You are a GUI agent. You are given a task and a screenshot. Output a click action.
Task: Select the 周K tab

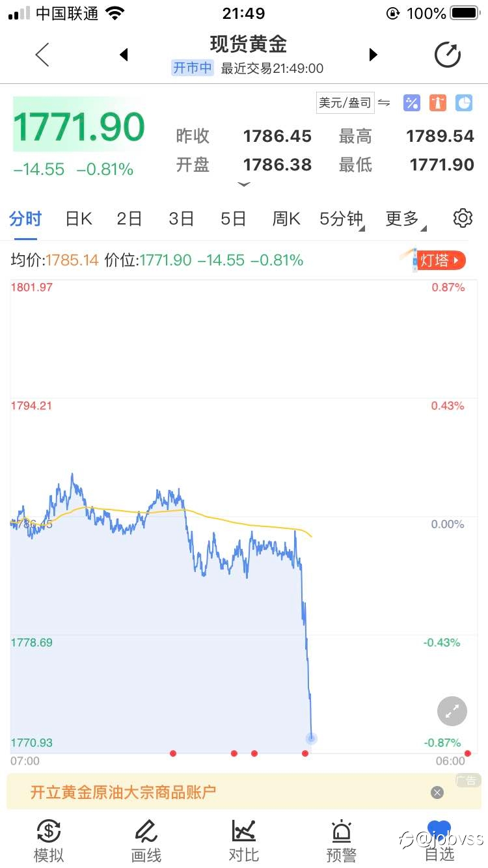coord(286,219)
